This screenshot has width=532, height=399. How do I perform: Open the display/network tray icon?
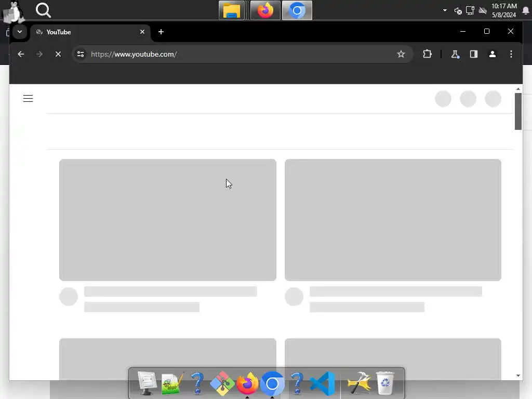(470, 10)
